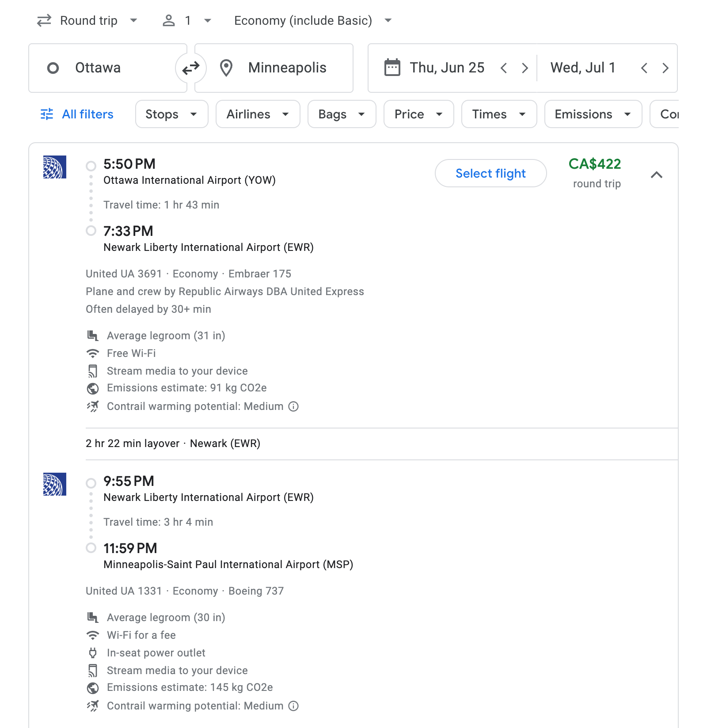
Task: Open the passenger count dropdown
Action: pos(187,21)
